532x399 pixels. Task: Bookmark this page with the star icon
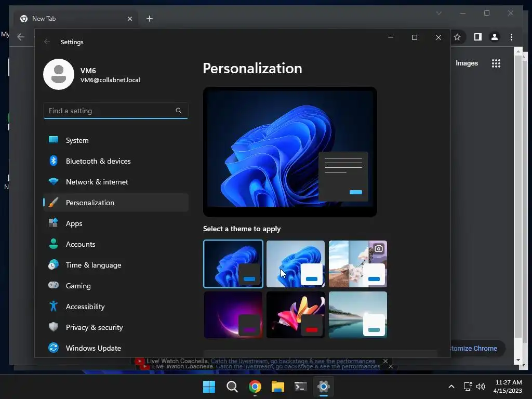pyautogui.click(x=457, y=37)
